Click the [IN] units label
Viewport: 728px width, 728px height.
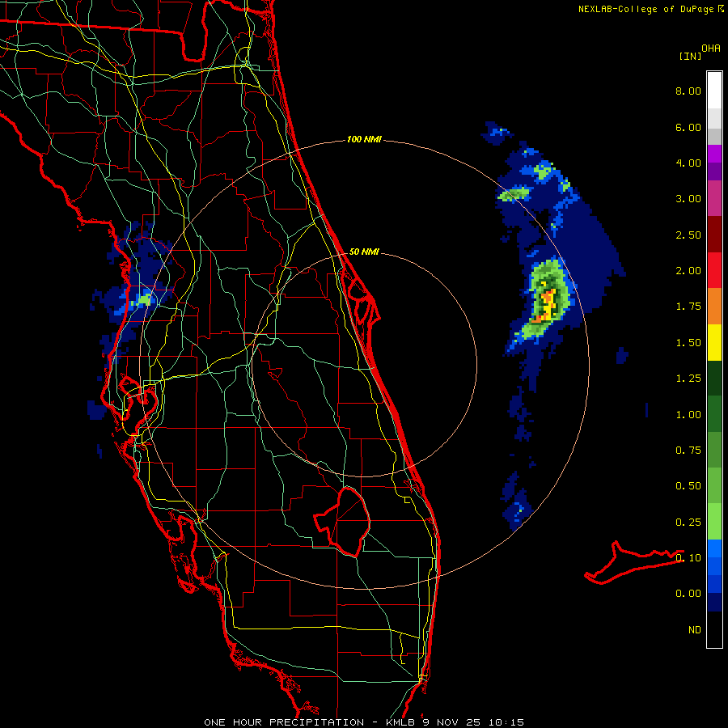coord(690,56)
